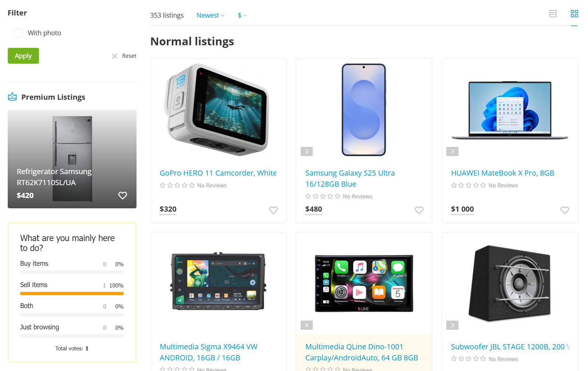The width and height of the screenshot is (588, 371).
Task: Vote Buy items in the poll
Action: (x=34, y=264)
